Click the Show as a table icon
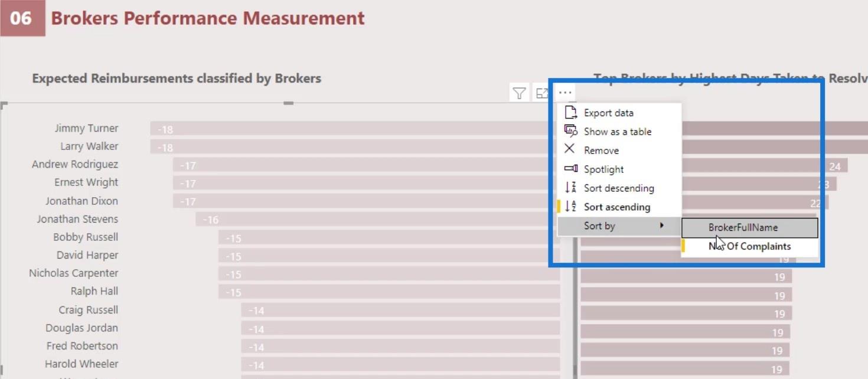This screenshot has height=379, width=868. (570, 131)
